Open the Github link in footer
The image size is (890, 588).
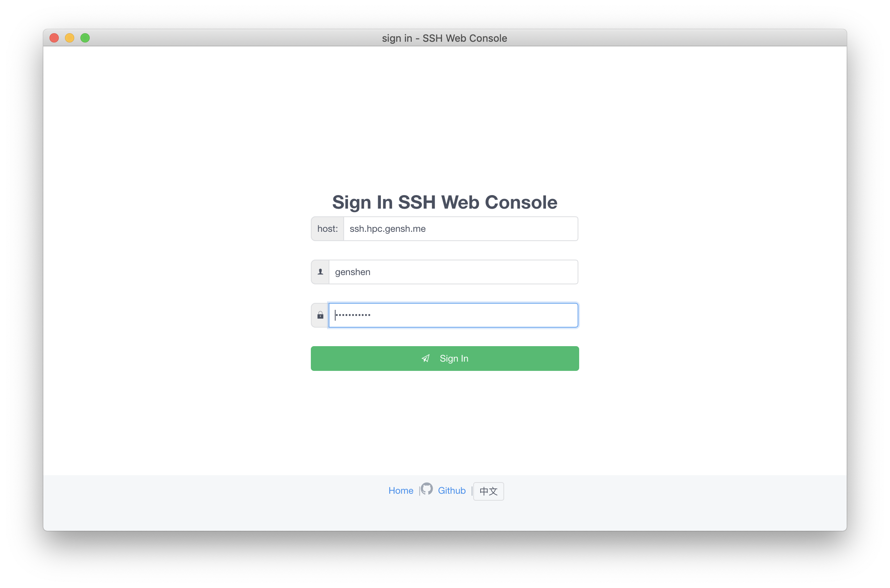(452, 491)
